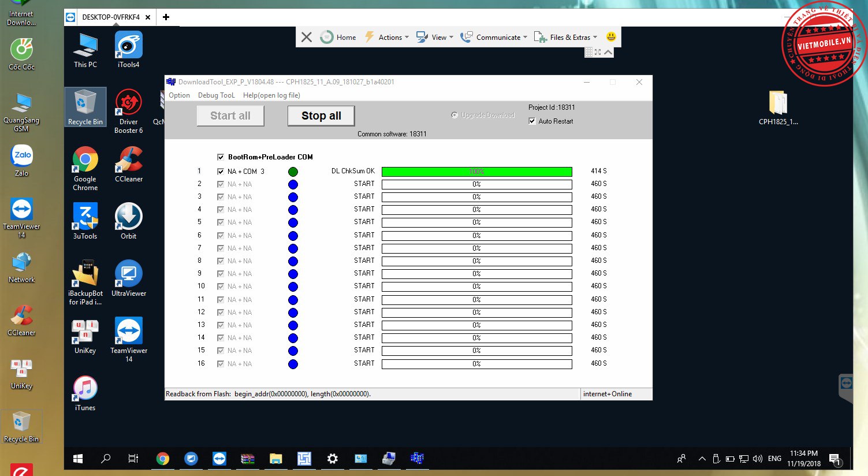
Task: Select the Upgrade Download radio button
Action: click(455, 115)
